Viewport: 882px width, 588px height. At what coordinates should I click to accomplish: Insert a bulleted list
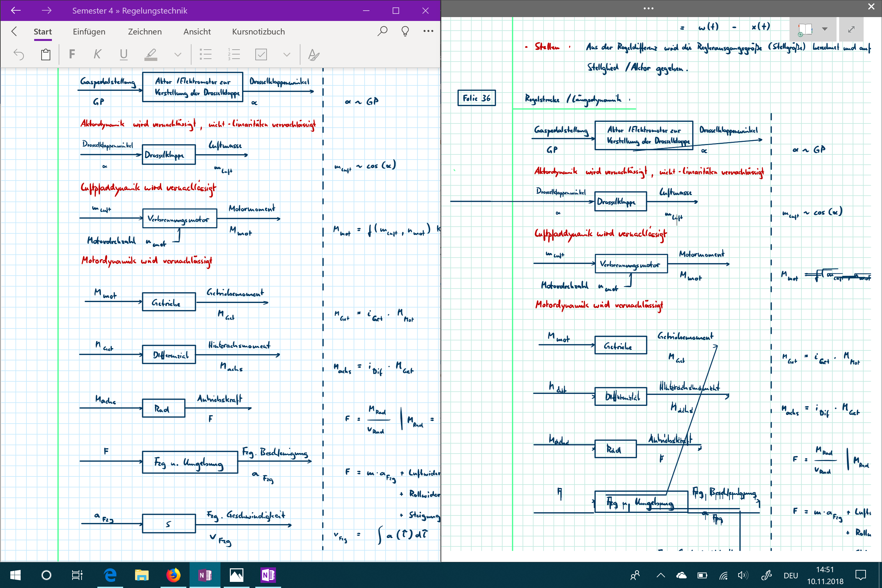[x=205, y=55]
